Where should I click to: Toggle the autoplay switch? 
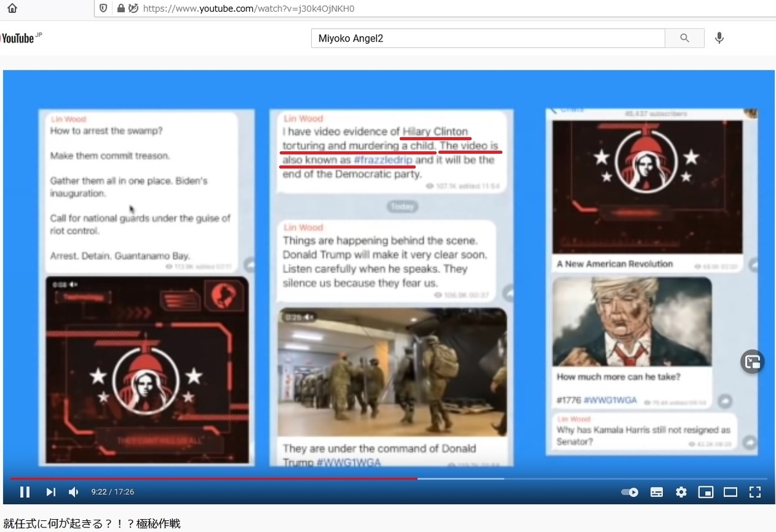pyautogui.click(x=630, y=492)
